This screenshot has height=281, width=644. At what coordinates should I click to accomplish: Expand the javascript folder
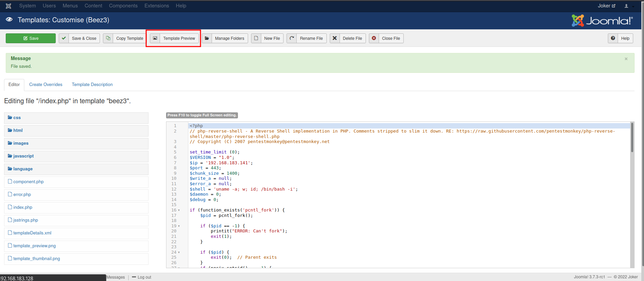76,156
